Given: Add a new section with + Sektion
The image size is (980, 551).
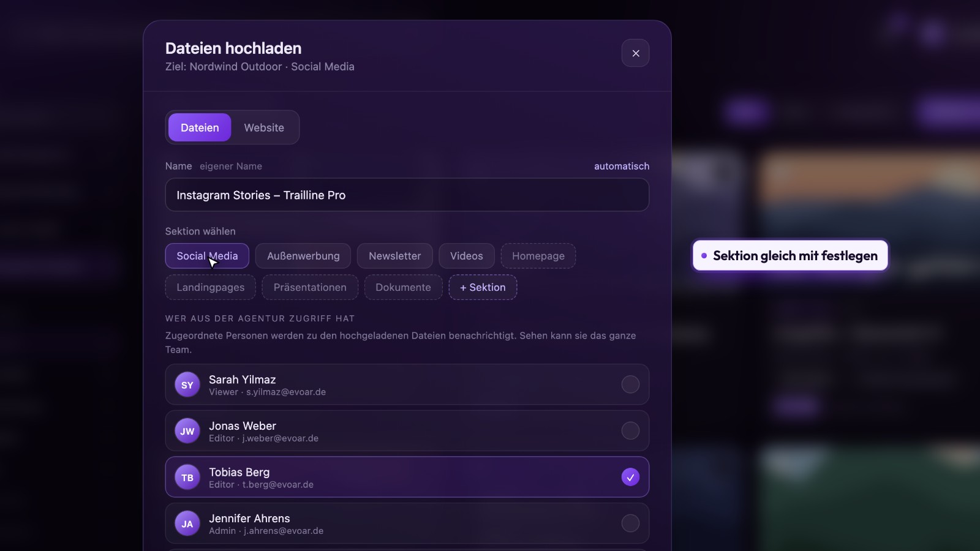Looking at the screenshot, I should click(483, 287).
